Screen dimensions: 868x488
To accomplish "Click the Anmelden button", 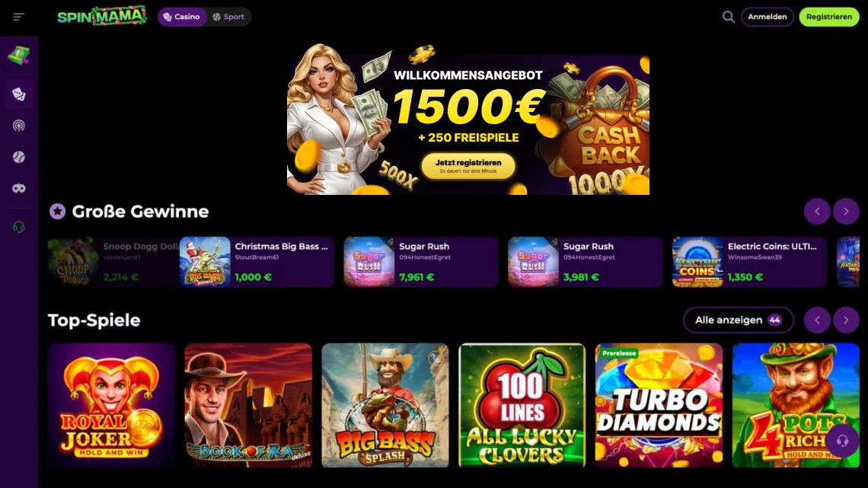I will tap(767, 18).
